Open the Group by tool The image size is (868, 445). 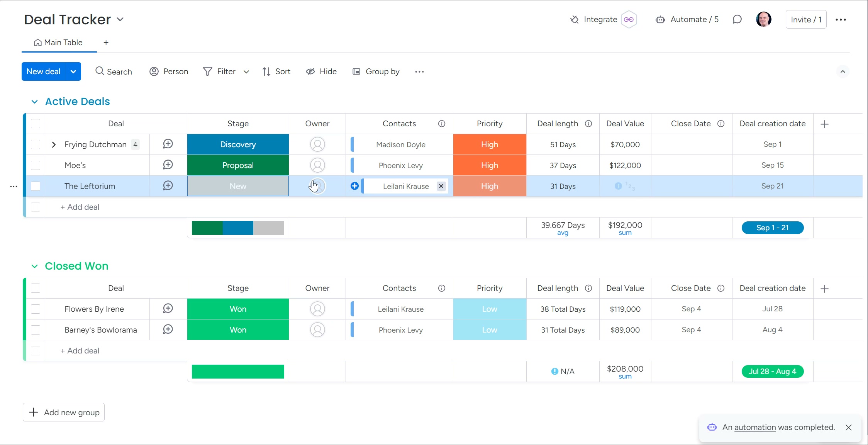(x=375, y=71)
